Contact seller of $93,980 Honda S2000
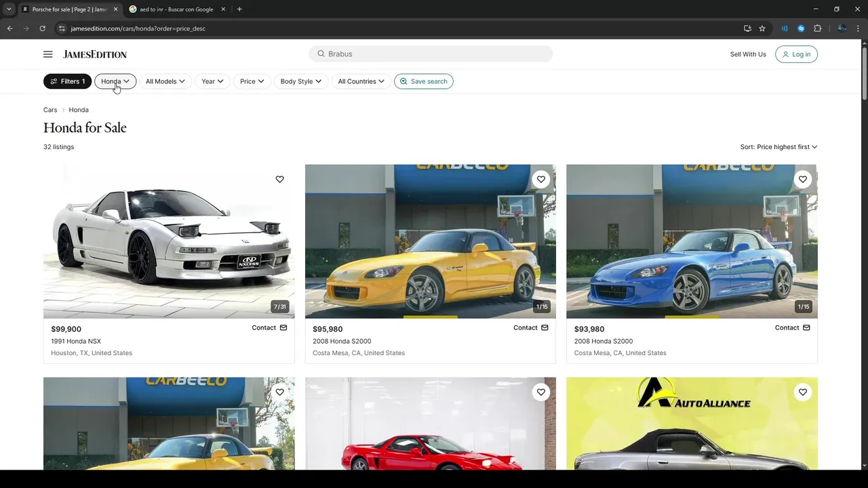This screenshot has width=868, height=488. 793,328
